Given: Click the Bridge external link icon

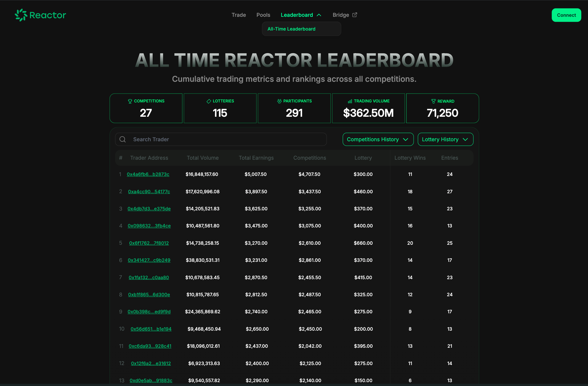Looking at the screenshot, I should coord(355,15).
